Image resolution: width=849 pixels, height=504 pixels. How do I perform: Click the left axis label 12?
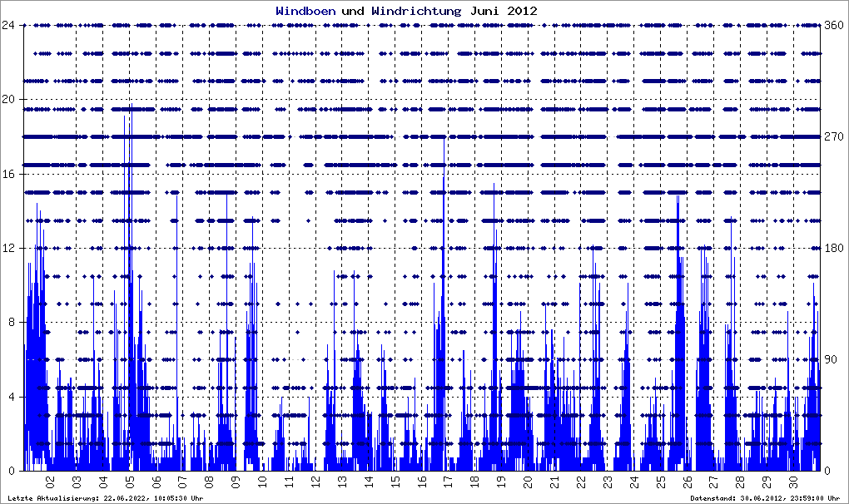pyautogui.click(x=8, y=248)
